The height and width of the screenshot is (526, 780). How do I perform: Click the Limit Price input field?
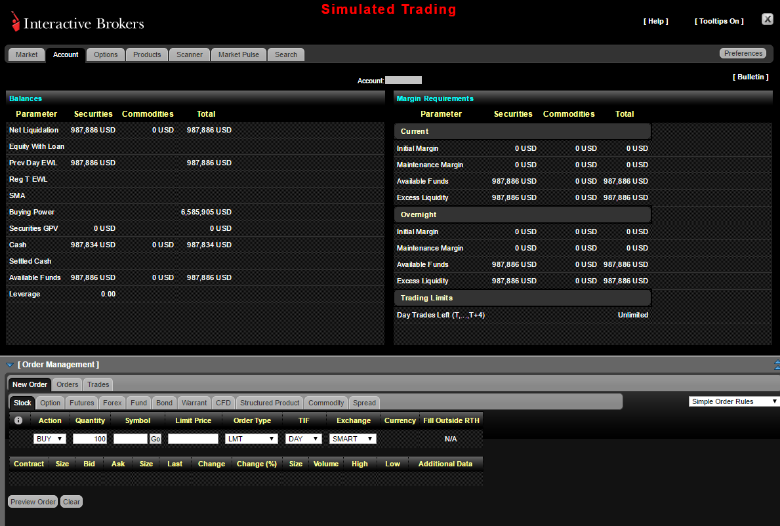click(x=193, y=439)
